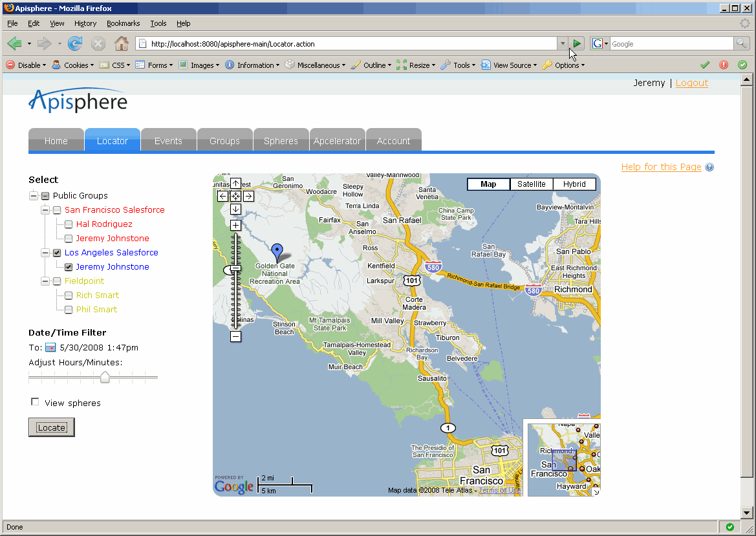Collapse the Public Groups tree node
The width and height of the screenshot is (756, 536).
[x=33, y=196]
